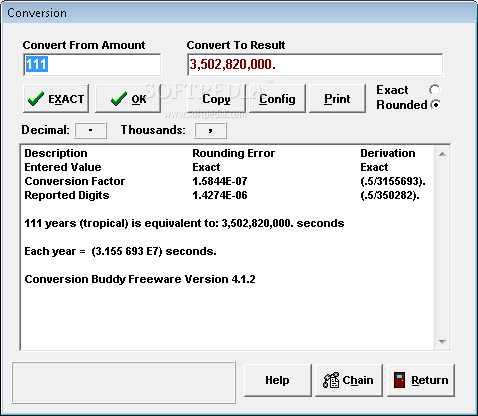
Task: Print the conversion report
Action: pyautogui.click(x=337, y=99)
